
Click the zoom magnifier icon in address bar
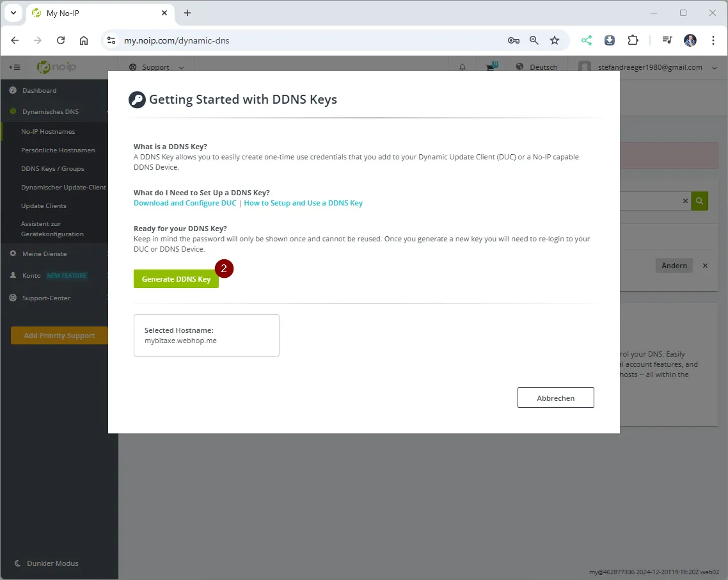pyautogui.click(x=534, y=40)
